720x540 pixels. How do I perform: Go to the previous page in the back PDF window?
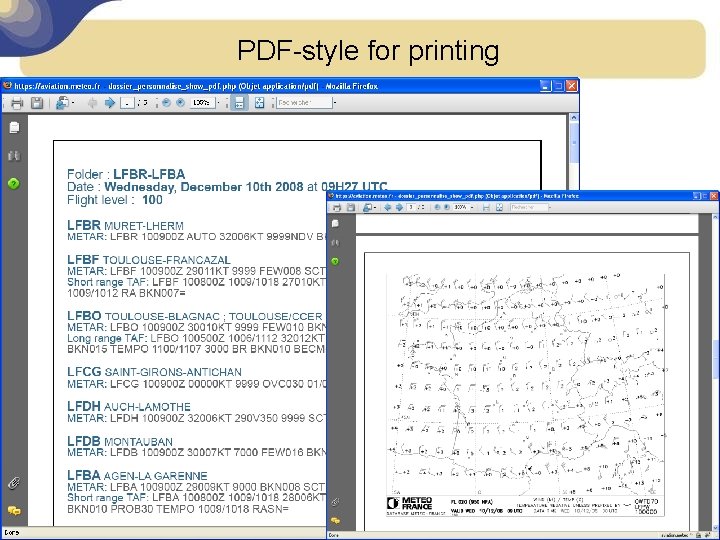click(x=92, y=103)
